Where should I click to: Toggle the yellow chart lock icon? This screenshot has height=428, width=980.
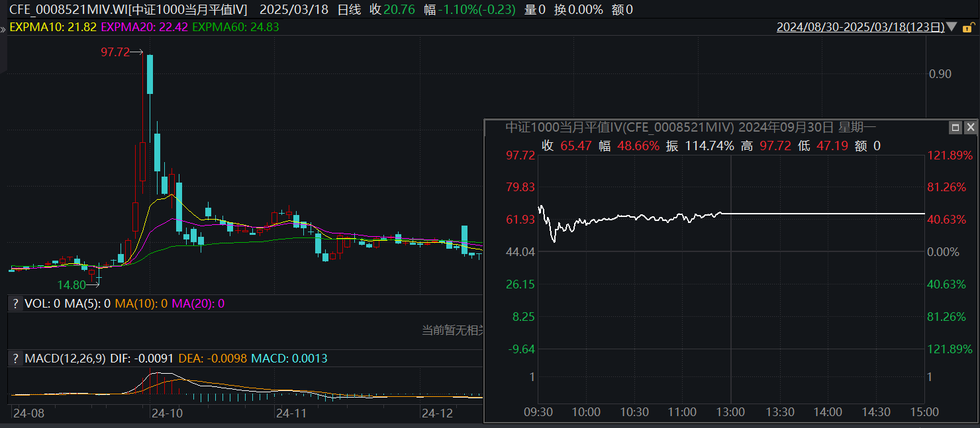pyautogui.click(x=968, y=27)
